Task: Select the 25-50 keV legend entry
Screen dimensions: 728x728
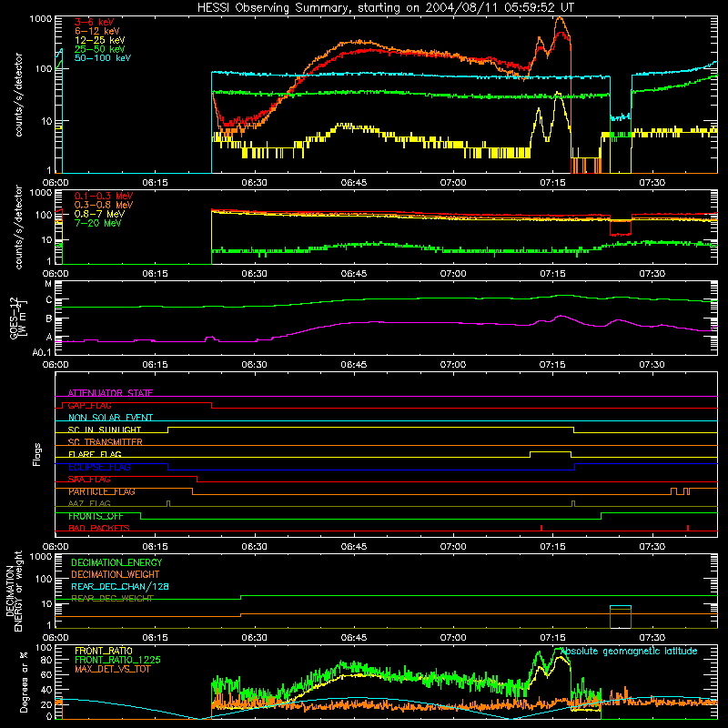Action: click(x=100, y=49)
